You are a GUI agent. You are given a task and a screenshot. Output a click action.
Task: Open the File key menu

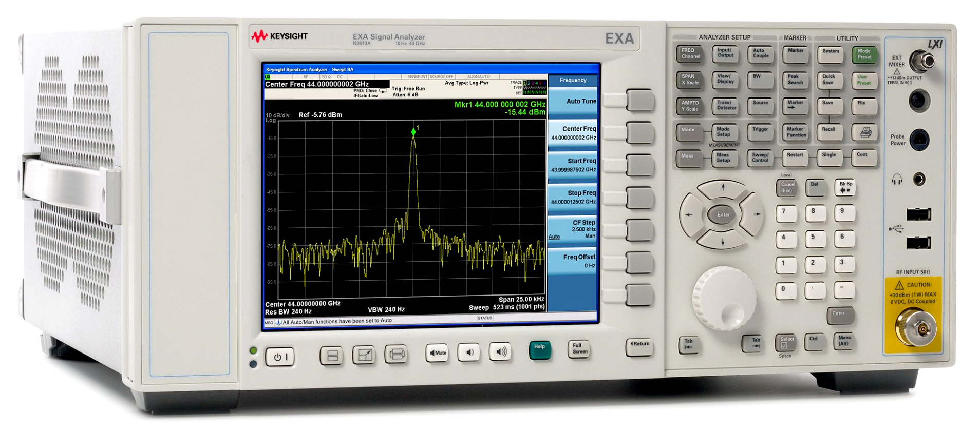[x=865, y=106]
